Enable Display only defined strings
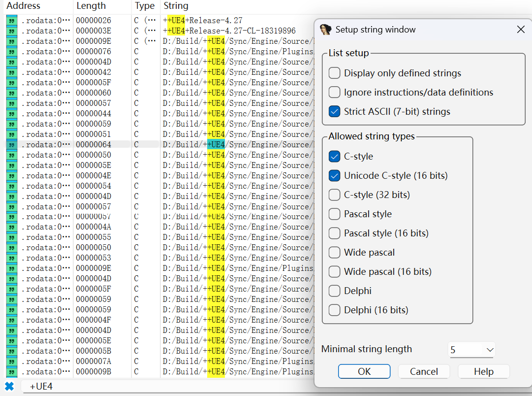The image size is (532, 396). pyautogui.click(x=335, y=73)
